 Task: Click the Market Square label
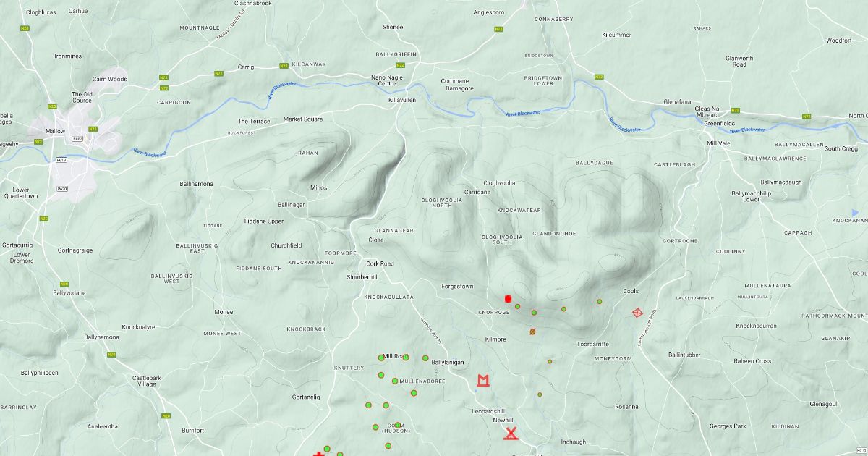[302, 119]
